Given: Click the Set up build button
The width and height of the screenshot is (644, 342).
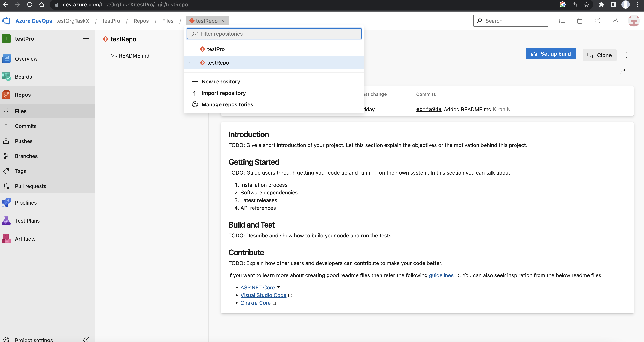Looking at the screenshot, I should click(551, 54).
